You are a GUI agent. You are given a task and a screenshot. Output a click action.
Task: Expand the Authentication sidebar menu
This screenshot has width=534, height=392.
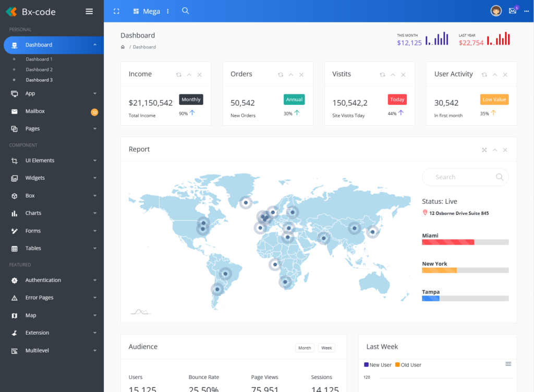42,280
